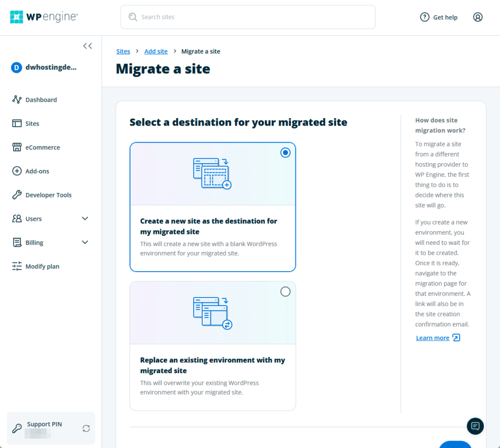Open the Billing menu label
Screen dimensions: 500x448
pos(35,242)
